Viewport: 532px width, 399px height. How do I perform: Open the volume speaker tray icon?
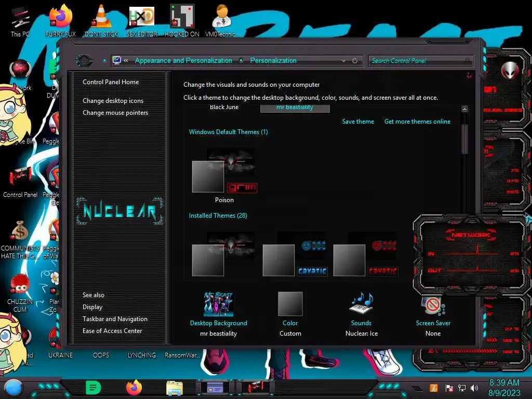[x=474, y=388]
